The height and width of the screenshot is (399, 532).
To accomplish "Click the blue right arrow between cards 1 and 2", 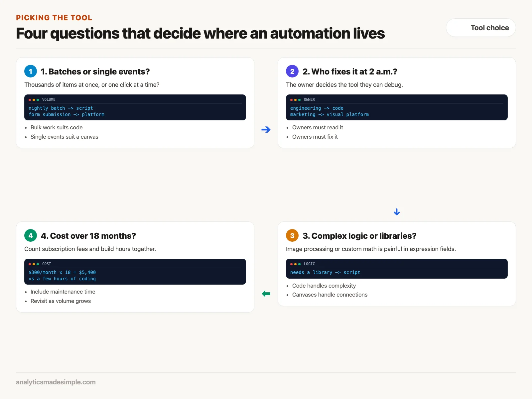I will tap(266, 130).
